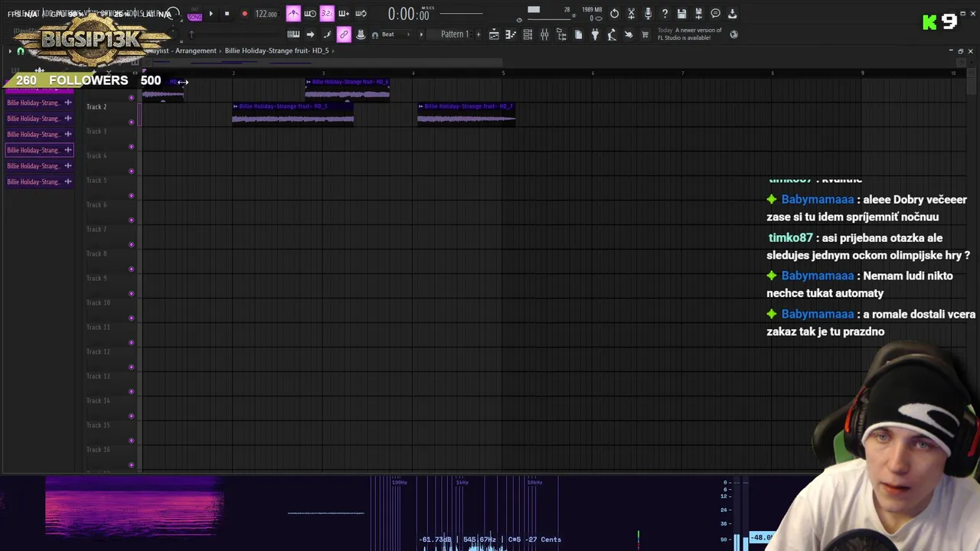Toggle wait for input before recording

(x=310, y=14)
